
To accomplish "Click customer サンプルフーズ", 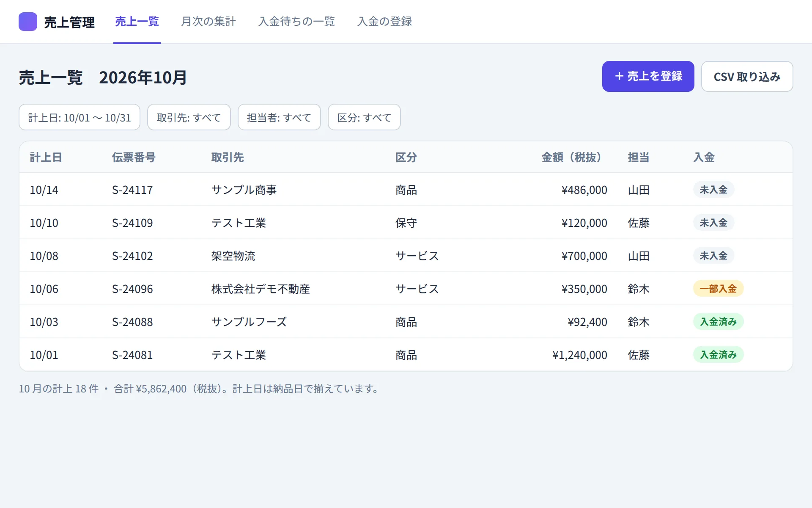I will pos(249,322).
